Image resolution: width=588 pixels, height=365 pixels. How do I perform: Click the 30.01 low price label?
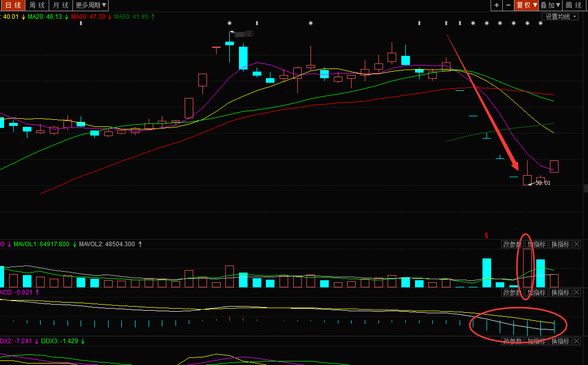[543, 183]
